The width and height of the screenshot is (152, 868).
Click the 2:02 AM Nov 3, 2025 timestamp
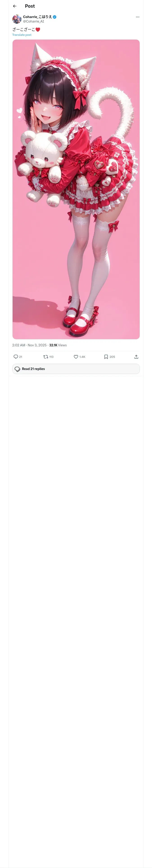click(x=29, y=345)
